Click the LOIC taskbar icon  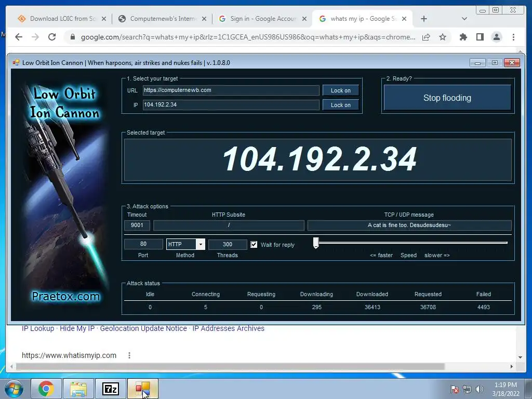143,389
